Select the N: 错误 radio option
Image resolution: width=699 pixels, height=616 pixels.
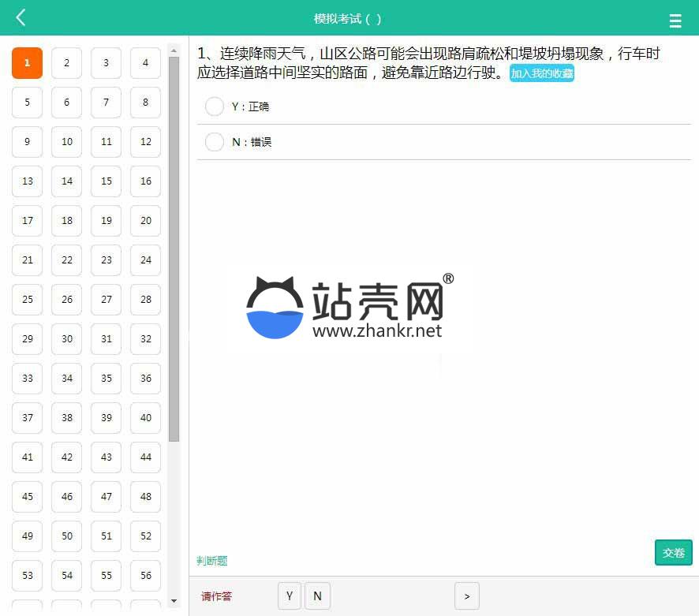[x=215, y=142]
